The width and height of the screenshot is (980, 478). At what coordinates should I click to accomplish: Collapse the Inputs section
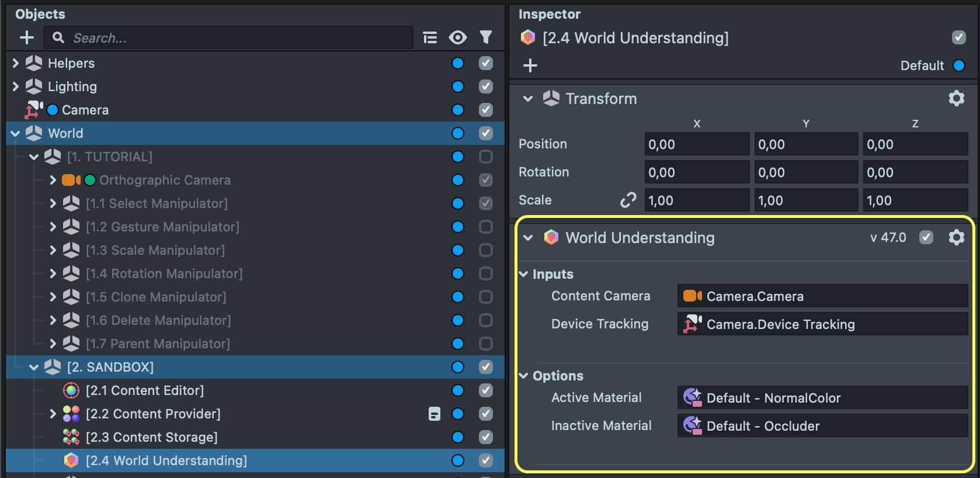pos(524,274)
